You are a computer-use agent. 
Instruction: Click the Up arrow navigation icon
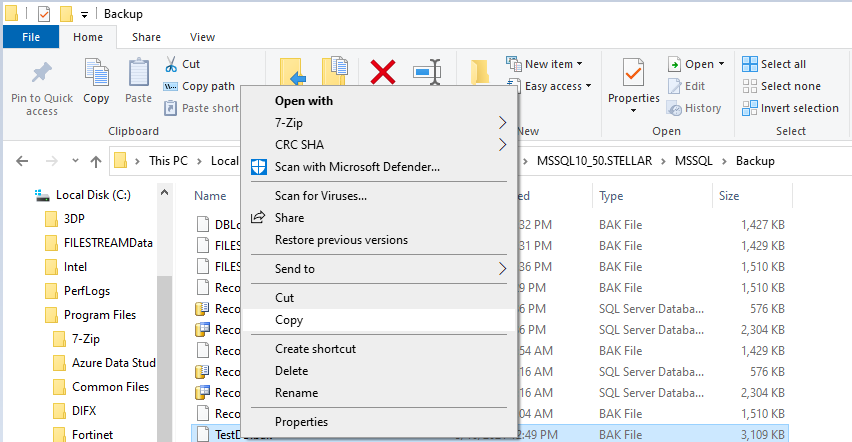pyautogui.click(x=96, y=161)
